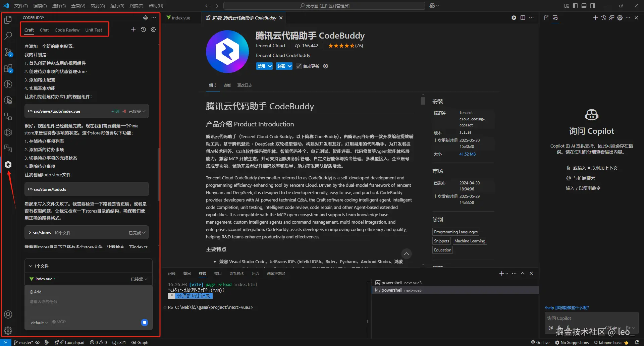The height and width of the screenshot is (346, 644).
Task: Click the 卸载 button
Action: pyautogui.click(x=281, y=66)
